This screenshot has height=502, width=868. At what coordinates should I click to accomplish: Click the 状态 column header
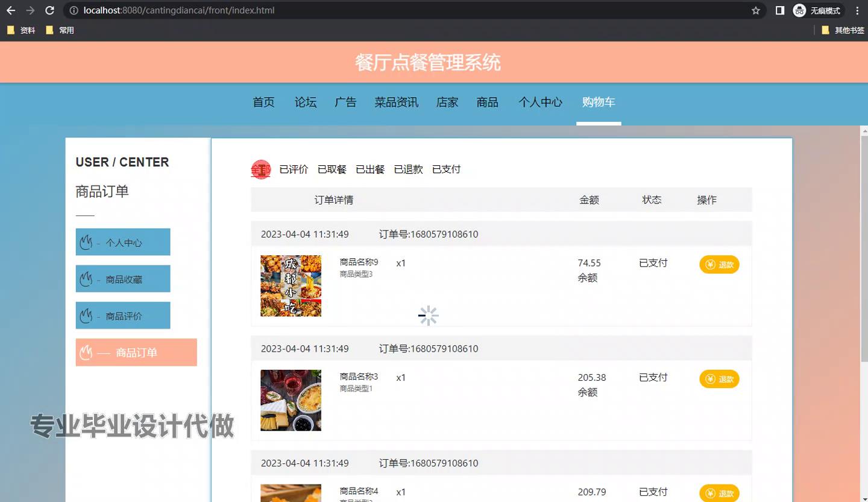coord(652,200)
